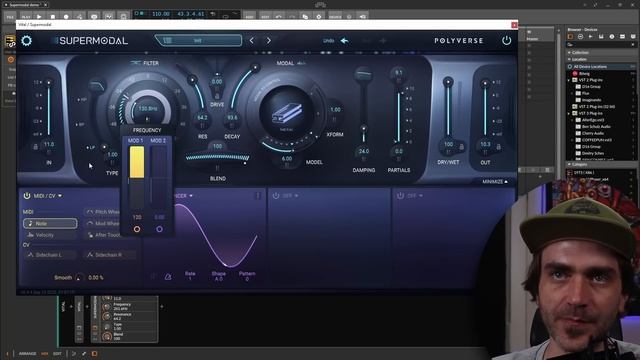Image resolution: width=640 pixels, height=360 pixels.
Task: Click the filter shape icon beside FILTER
Action: (136, 63)
